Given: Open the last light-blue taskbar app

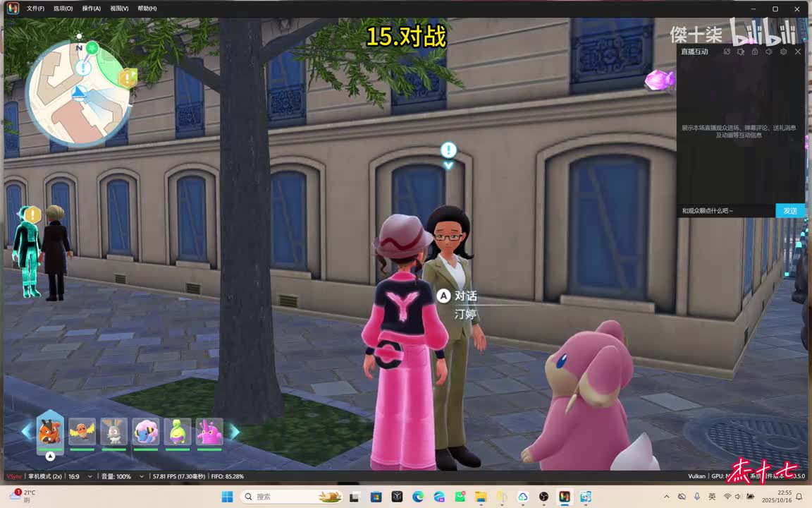Looking at the screenshot, I should click(586, 497).
